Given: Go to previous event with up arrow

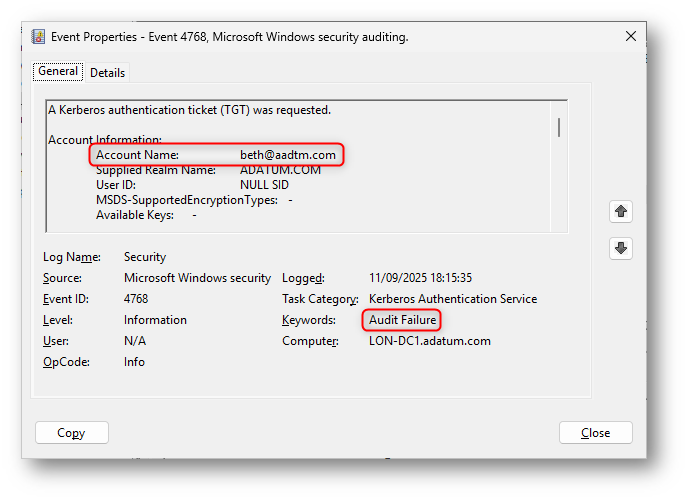Looking at the screenshot, I should click(x=621, y=212).
